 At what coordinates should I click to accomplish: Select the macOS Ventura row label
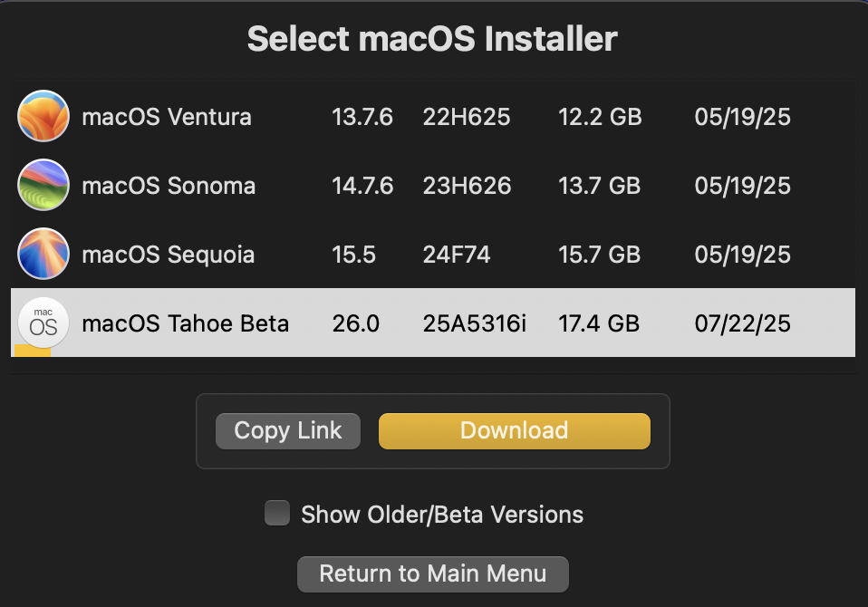pos(167,117)
